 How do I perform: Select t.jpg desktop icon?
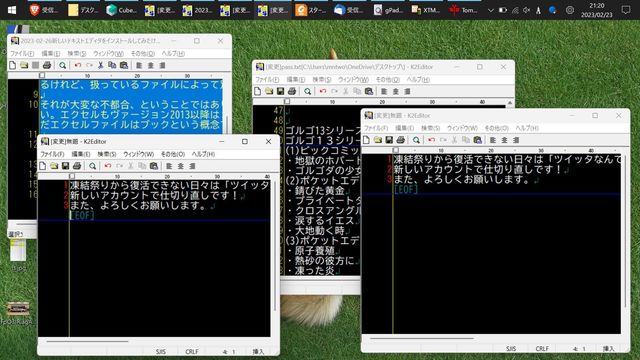click(18, 256)
